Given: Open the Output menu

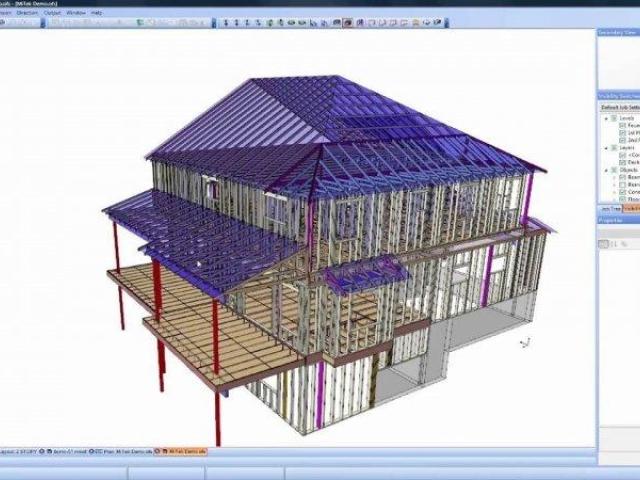Looking at the screenshot, I should click(x=52, y=13).
